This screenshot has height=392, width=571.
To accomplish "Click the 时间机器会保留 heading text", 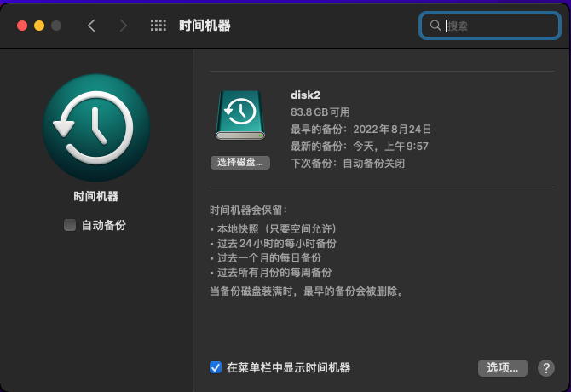I will (248, 210).
